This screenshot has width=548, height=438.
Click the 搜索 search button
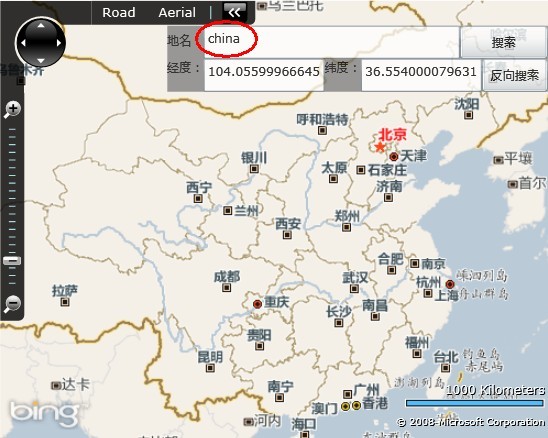(503, 42)
